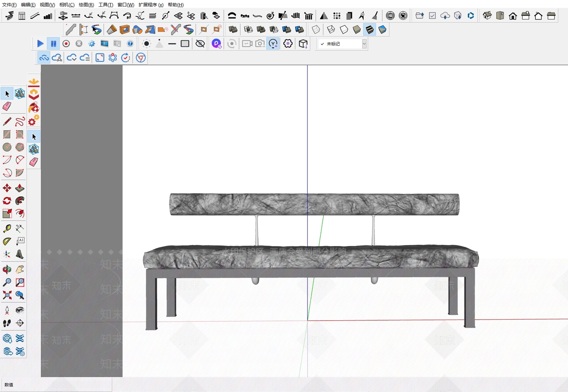Click the red Record button
568x392 pixels.
click(66, 44)
